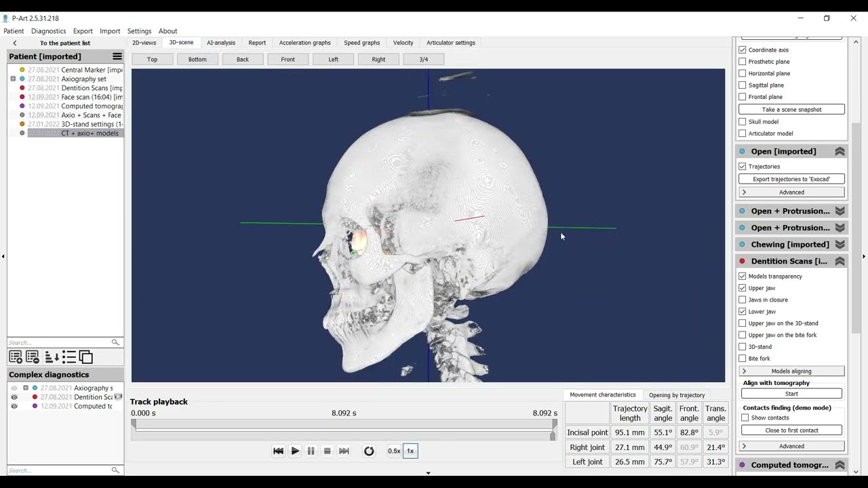This screenshot has height=488, width=868.
Task: Toggle visibility of Computed tomography in Complex diagnostics
Action: [14, 406]
